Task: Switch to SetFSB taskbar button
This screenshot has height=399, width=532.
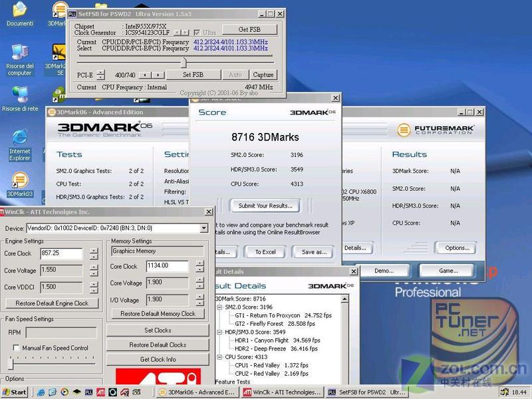Action: click(367, 392)
